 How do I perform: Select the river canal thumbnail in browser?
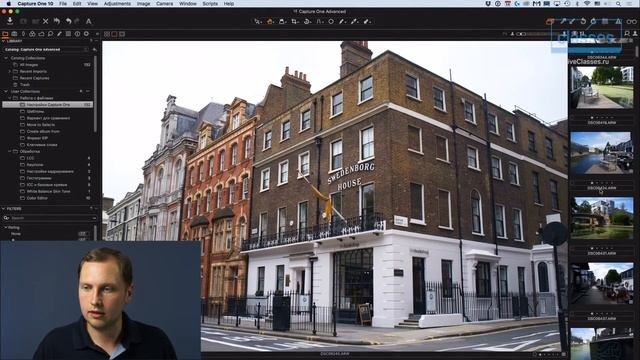(x=602, y=153)
